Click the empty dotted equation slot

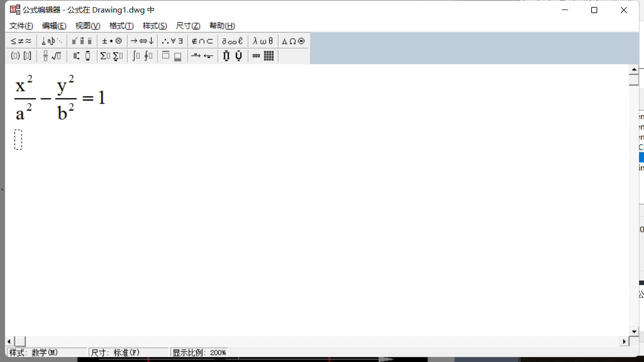(18, 139)
